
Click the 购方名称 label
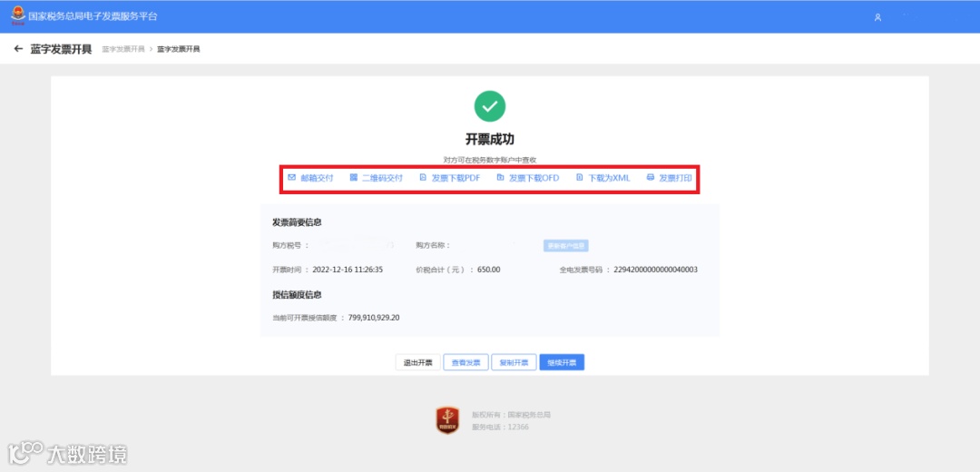coord(433,246)
